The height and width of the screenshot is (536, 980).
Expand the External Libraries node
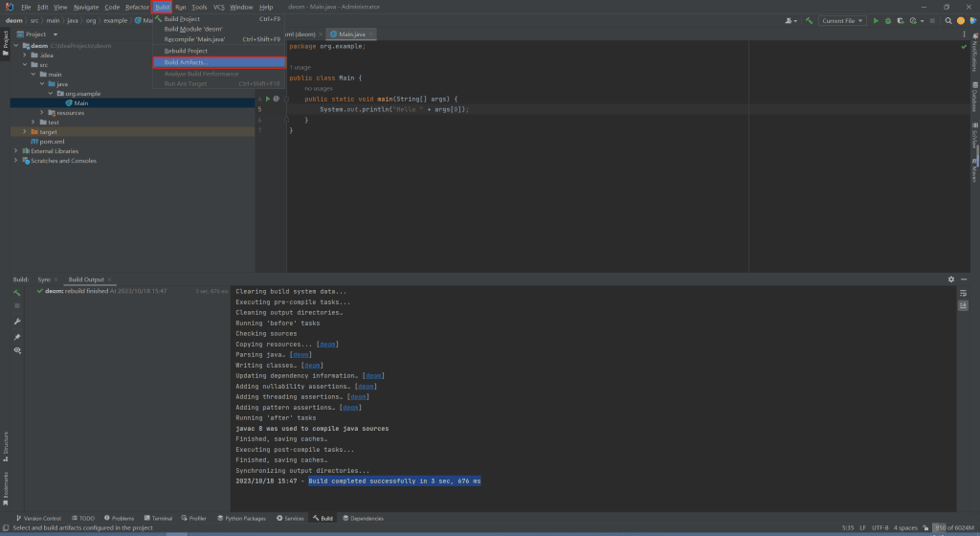[x=15, y=151]
